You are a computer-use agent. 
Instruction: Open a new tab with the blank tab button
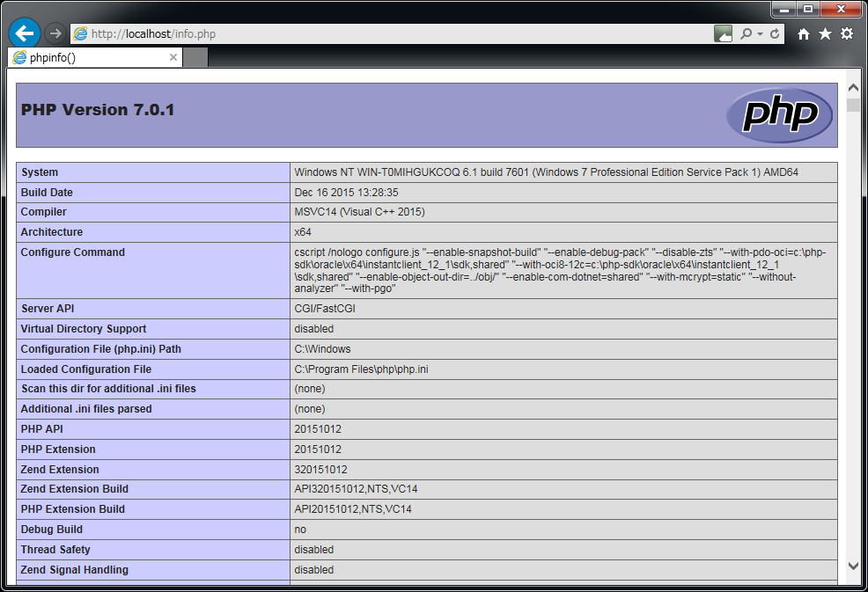click(195, 58)
